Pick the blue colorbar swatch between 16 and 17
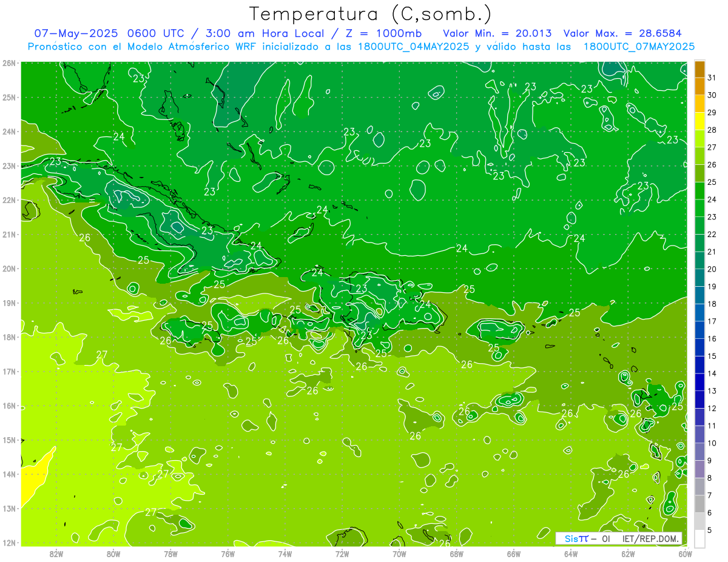Image resolution: width=728 pixels, height=562 pixels. [x=699, y=330]
